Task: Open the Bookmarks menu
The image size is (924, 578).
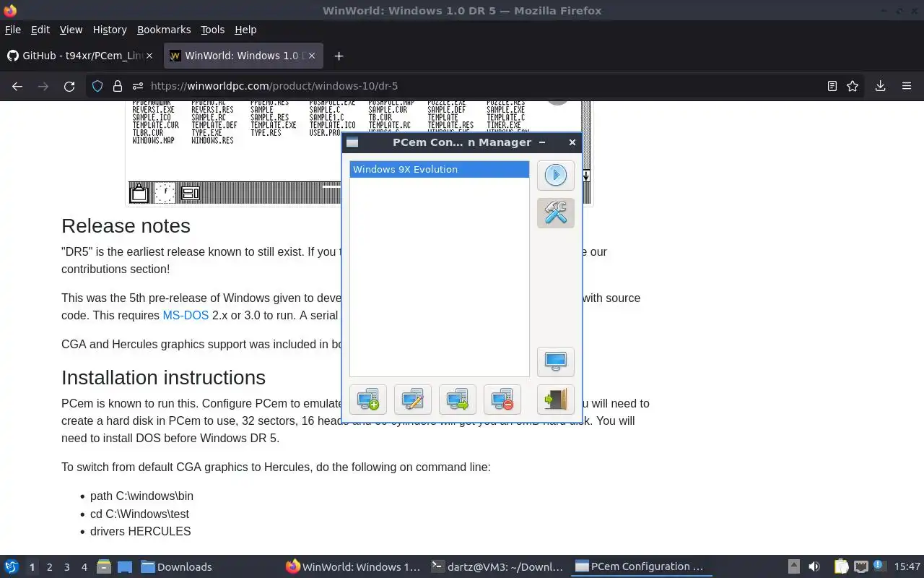Action: (x=164, y=30)
